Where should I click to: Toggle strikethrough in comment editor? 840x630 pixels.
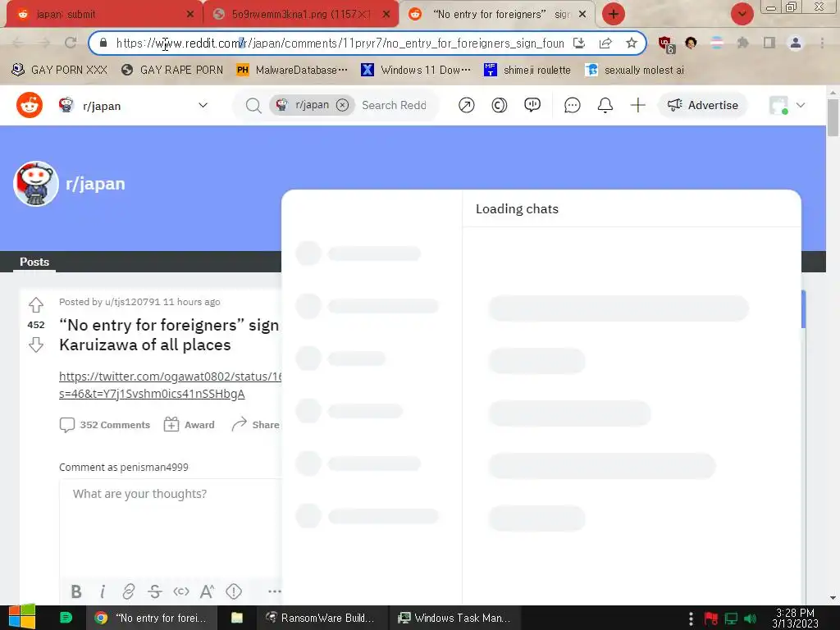155,591
